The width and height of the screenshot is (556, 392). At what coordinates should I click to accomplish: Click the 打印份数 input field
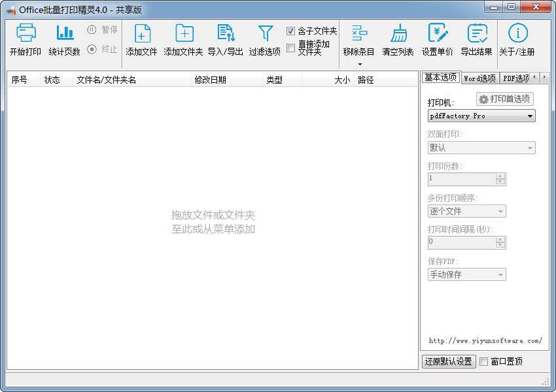pyautogui.click(x=461, y=179)
